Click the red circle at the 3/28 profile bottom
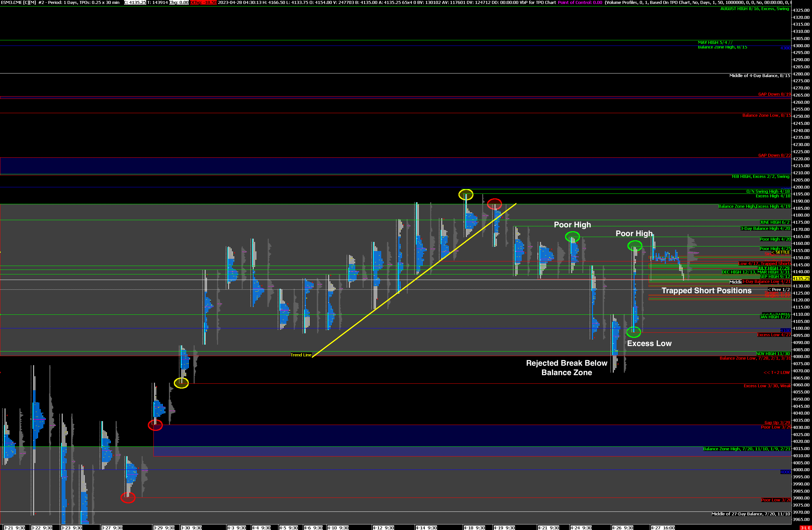The height and width of the screenshot is (530, 812). 128,497
